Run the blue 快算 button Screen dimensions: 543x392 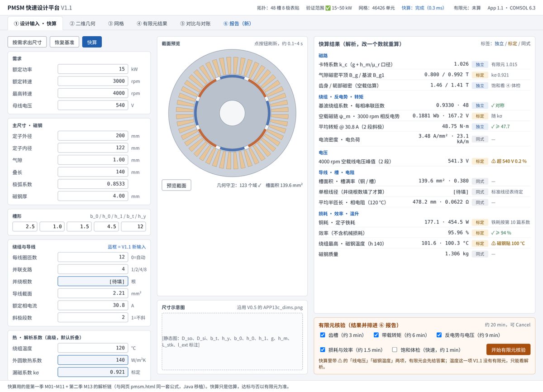pyautogui.click(x=92, y=42)
